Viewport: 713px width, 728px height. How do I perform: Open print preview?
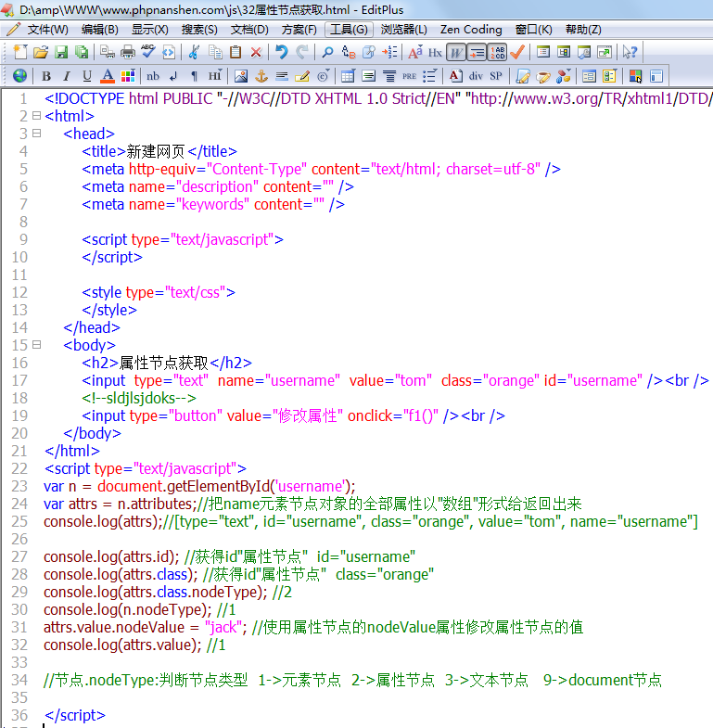coord(108,52)
